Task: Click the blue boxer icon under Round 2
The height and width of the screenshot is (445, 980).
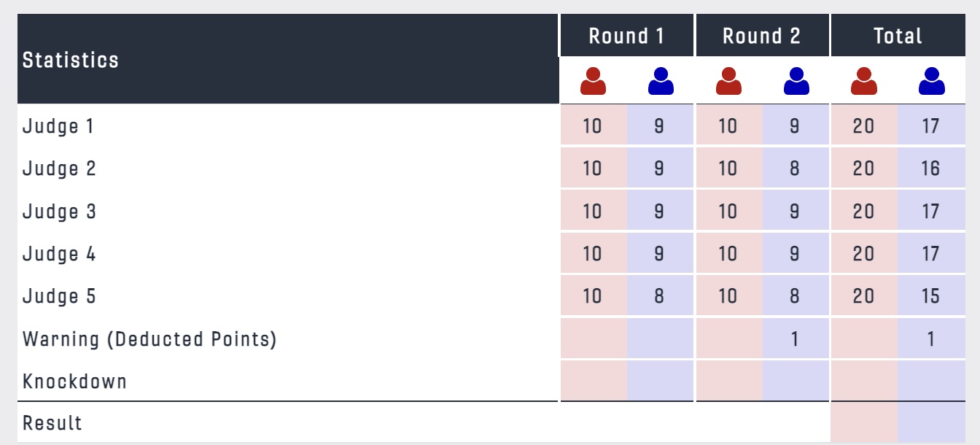Action: coord(796,81)
